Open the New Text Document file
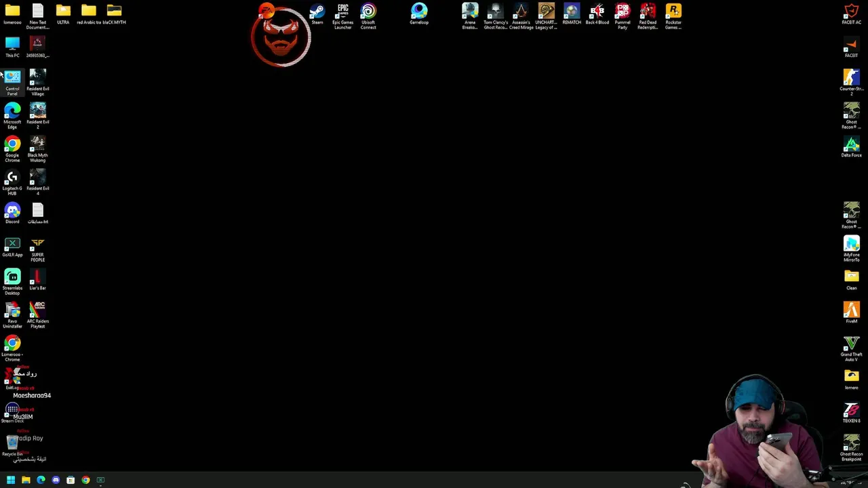868x488 pixels. (38, 16)
